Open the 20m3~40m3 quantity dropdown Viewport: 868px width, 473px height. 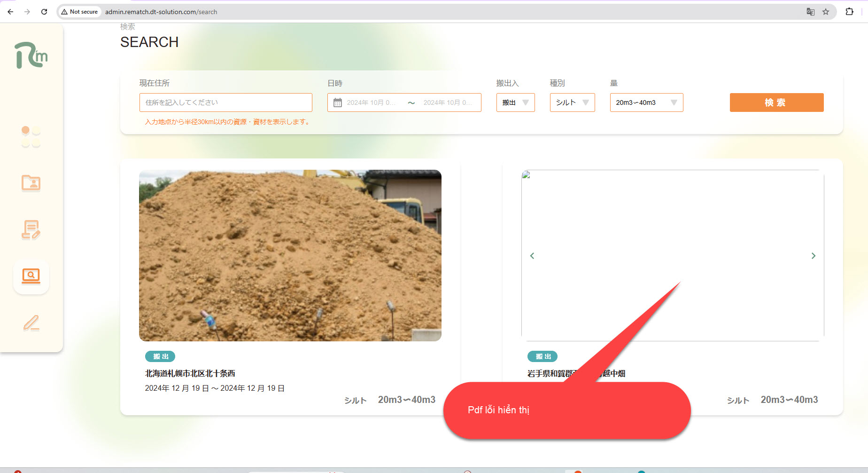coord(646,102)
